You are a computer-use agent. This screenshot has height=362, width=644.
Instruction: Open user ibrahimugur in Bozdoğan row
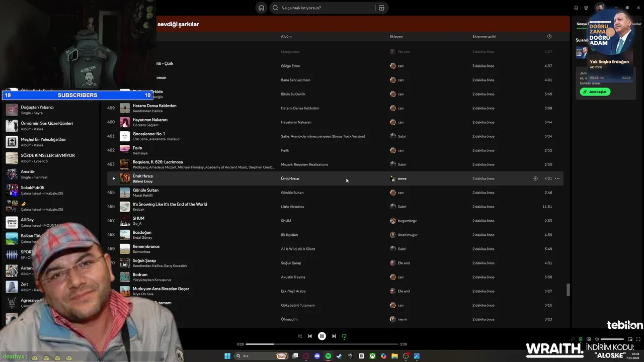coord(408,235)
